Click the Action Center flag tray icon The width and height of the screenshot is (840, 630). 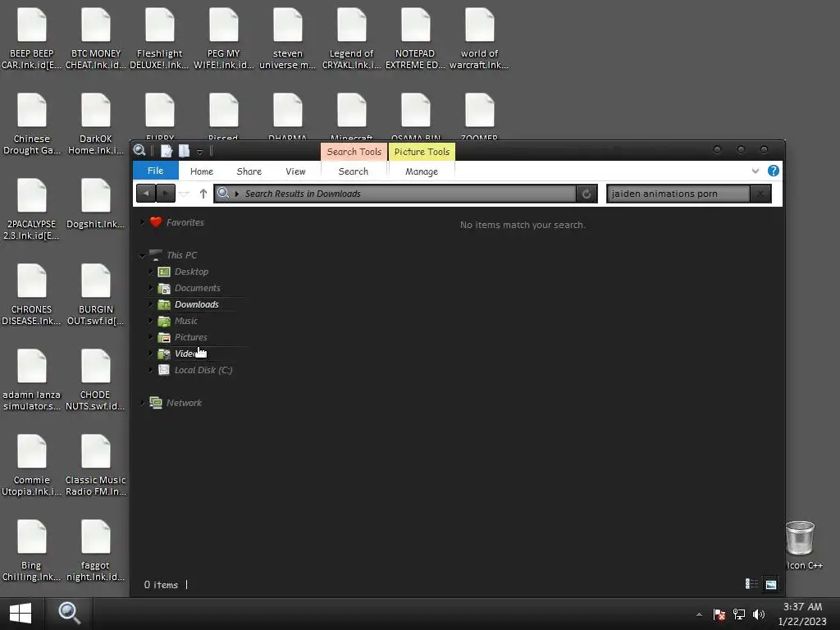pos(719,614)
